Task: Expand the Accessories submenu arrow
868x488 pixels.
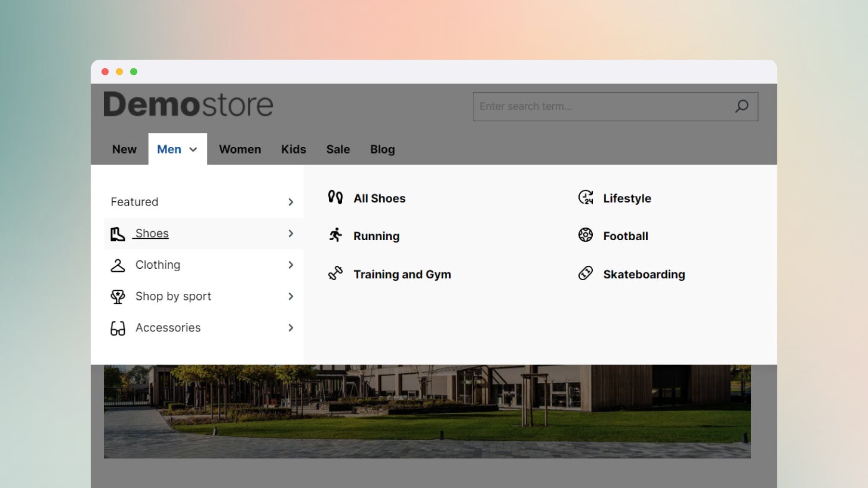Action: 291,327
